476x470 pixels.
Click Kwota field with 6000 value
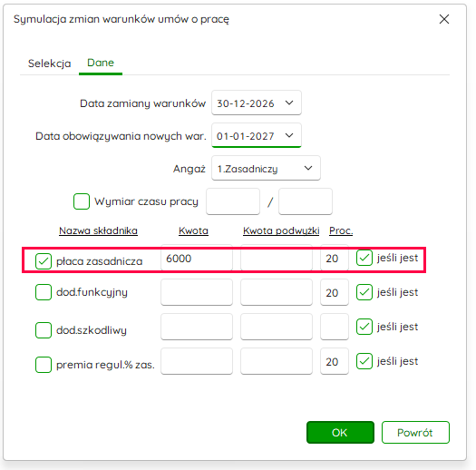[197, 259]
